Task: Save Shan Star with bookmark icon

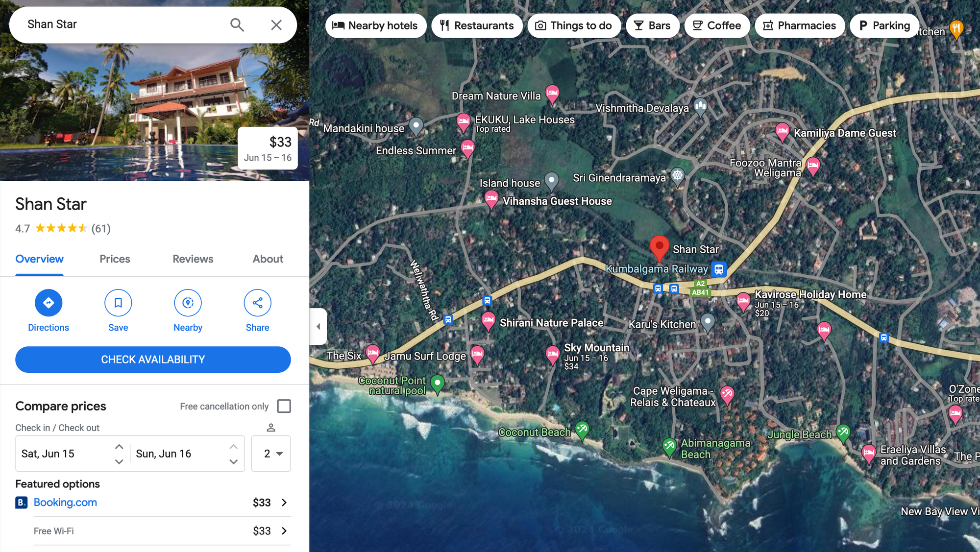Action: point(118,303)
